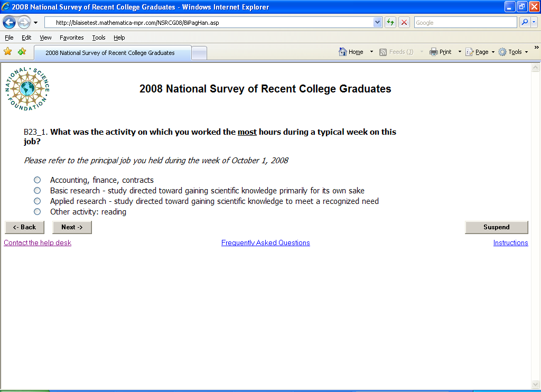Open the Instructions link
The height and width of the screenshot is (392, 541).
[x=511, y=242]
